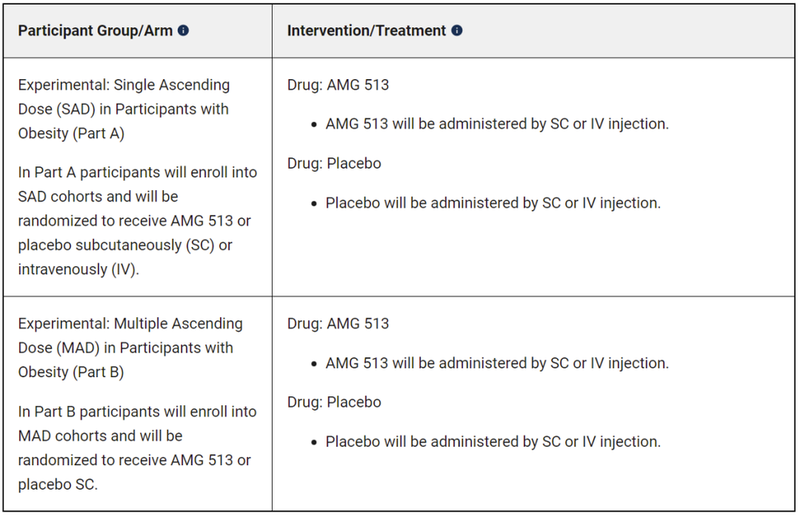
Task: Select the Participant Group/Arm column header text
Action: tap(95, 30)
